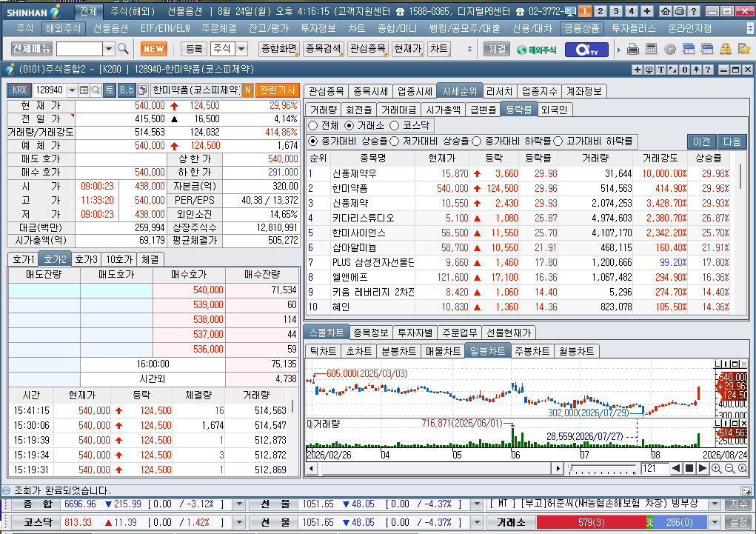
Task: Open stock code 128940 dropdown arrow
Action: [x=72, y=90]
